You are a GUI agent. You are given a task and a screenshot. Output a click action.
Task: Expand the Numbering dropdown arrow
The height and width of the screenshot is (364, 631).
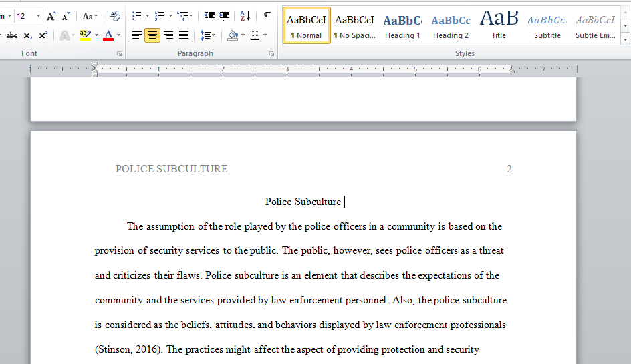[170, 16]
